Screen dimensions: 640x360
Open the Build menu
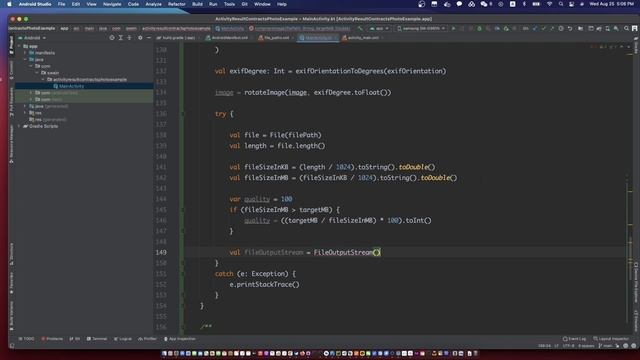pyautogui.click(x=198, y=4)
